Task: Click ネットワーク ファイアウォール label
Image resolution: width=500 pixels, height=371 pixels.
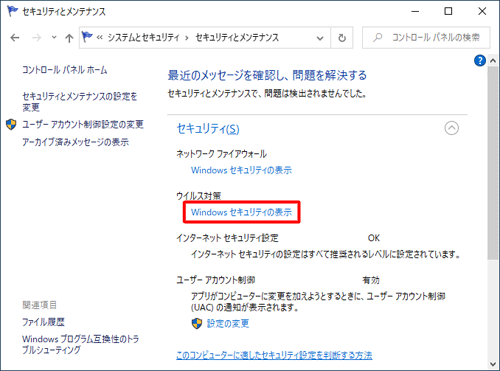Action: [222, 154]
